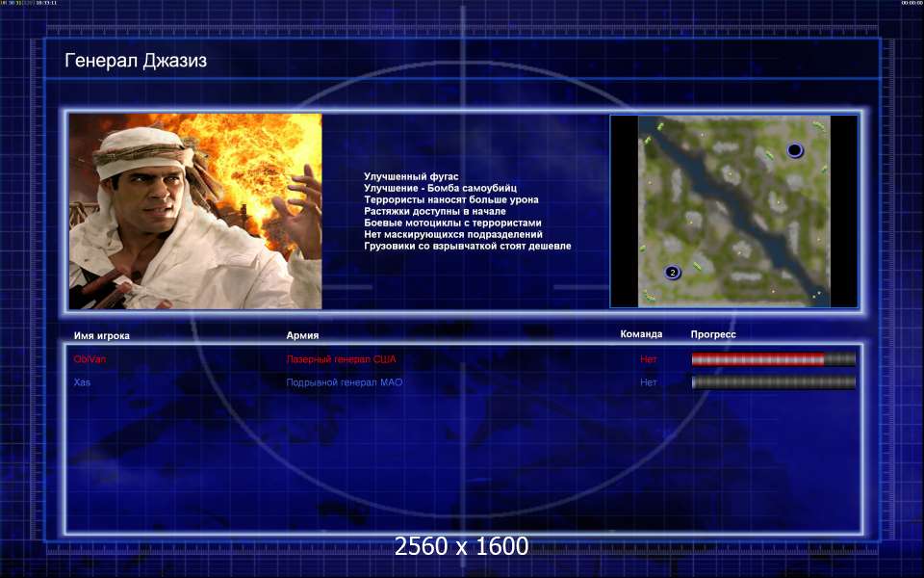Click the General Juhziz portrait image

(x=195, y=211)
